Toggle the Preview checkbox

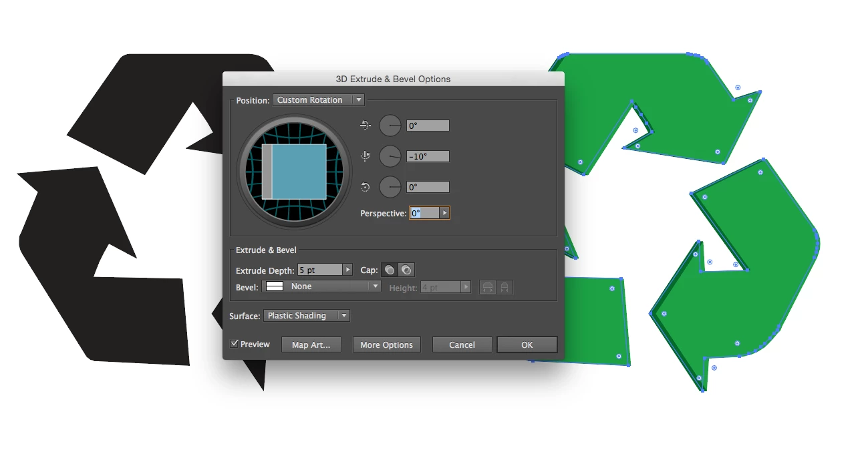pos(235,344)
